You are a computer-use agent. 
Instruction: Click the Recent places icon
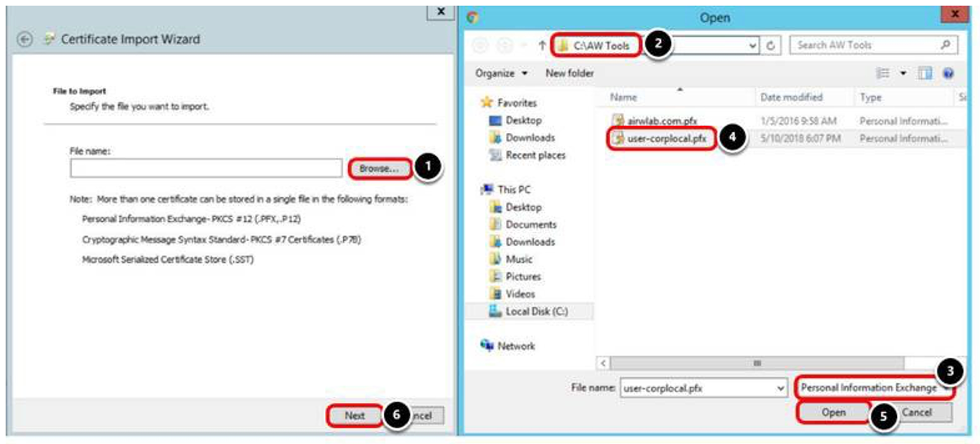[495, 155]
